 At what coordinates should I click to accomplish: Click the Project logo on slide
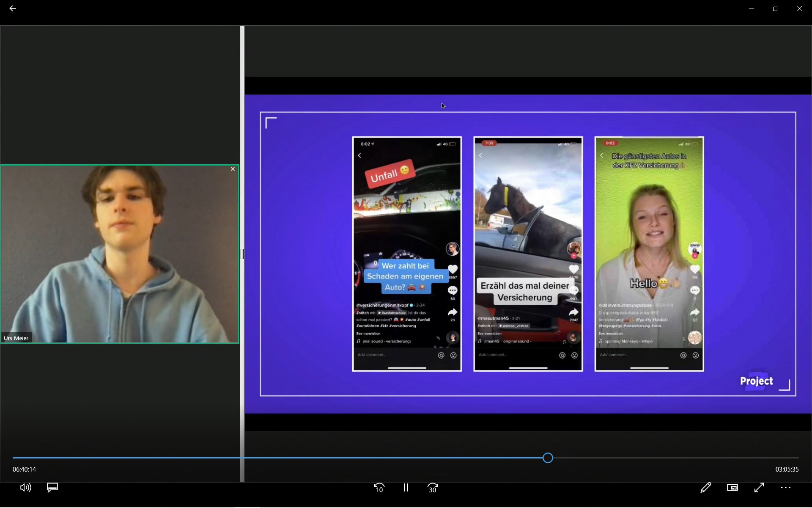click(757, 381)
